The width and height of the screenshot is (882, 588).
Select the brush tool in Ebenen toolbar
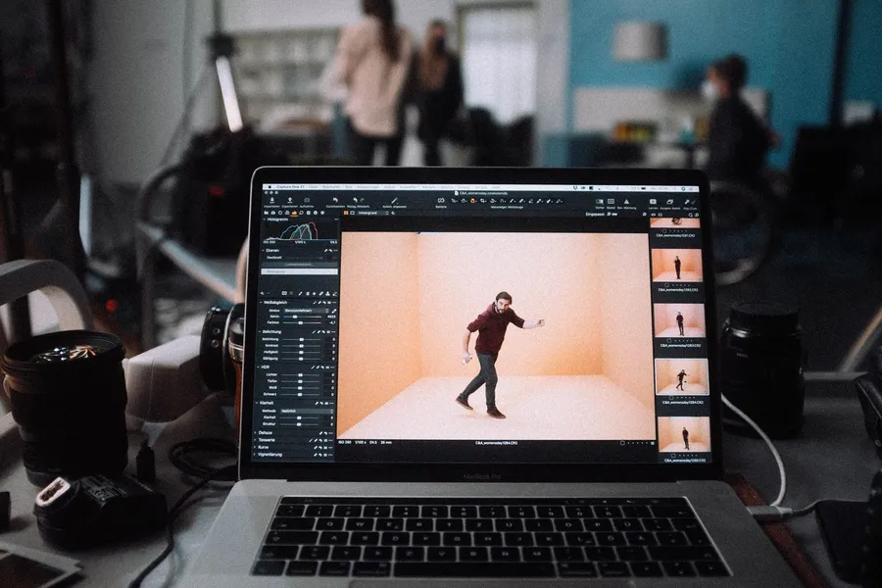pos(301,294)
